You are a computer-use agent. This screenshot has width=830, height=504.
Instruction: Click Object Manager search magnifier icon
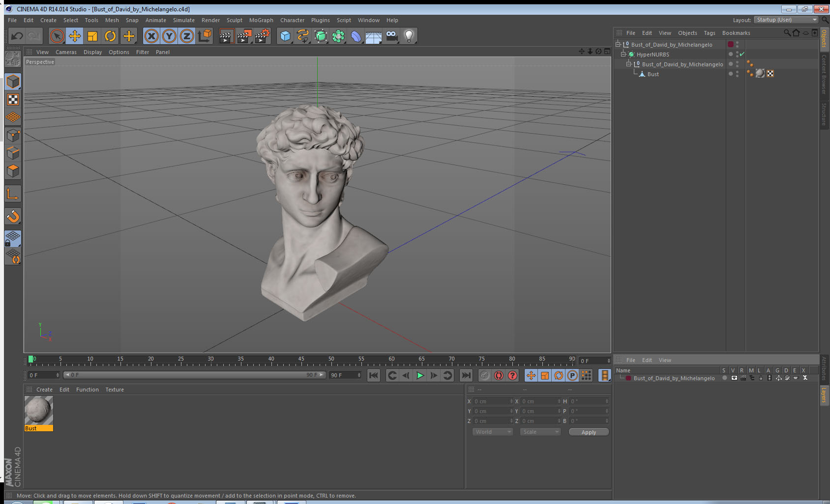pos(787,33)
